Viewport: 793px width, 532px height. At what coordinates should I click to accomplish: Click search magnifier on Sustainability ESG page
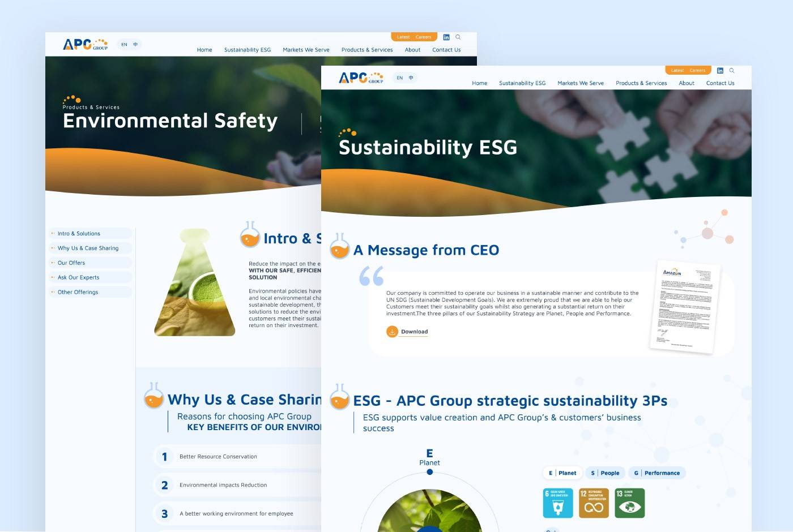732,71
